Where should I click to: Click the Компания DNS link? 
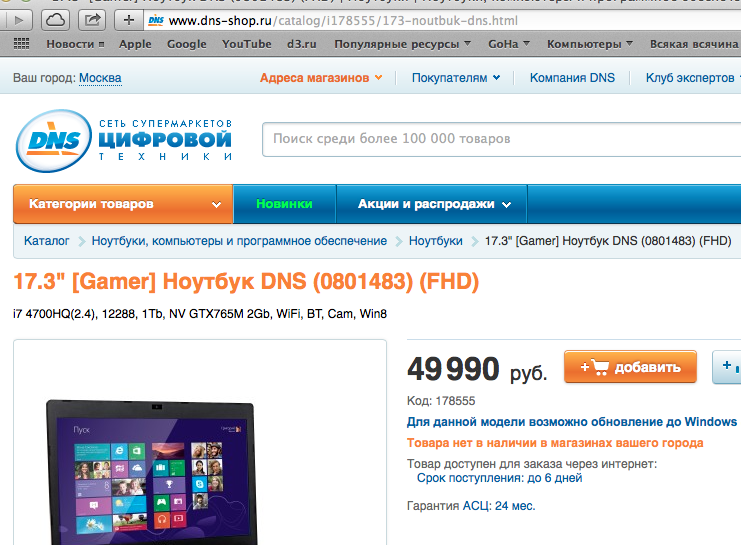[x=572, y=78]
